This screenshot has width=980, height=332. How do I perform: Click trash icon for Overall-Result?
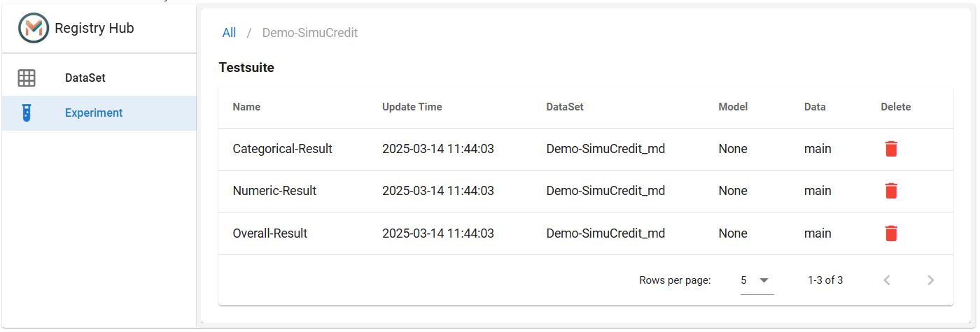point(891,233)
